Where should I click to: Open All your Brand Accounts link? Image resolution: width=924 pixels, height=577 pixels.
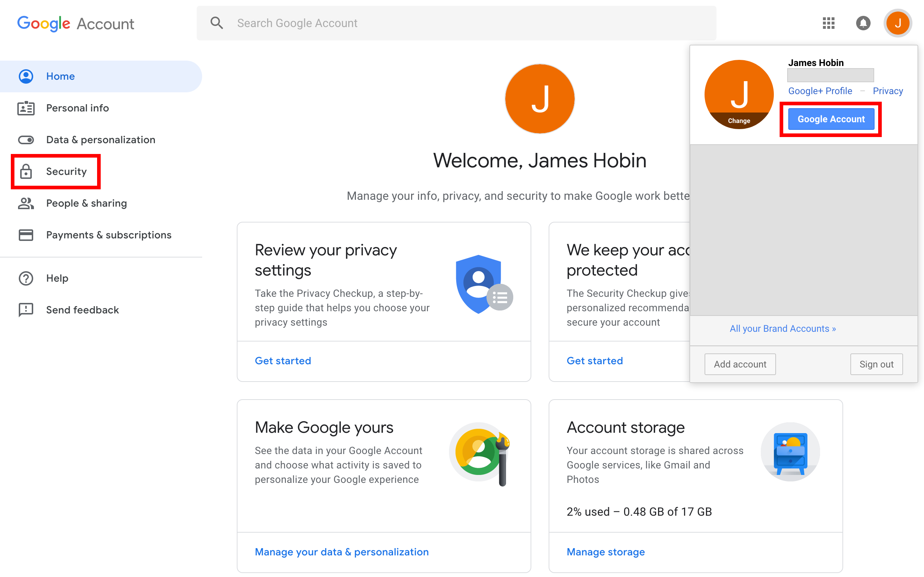pos(783,329)
